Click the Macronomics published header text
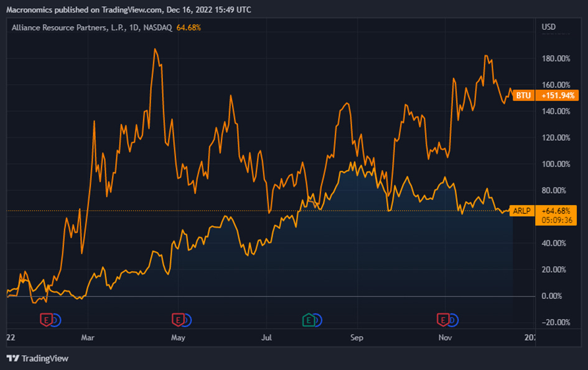 coord(129,10)
